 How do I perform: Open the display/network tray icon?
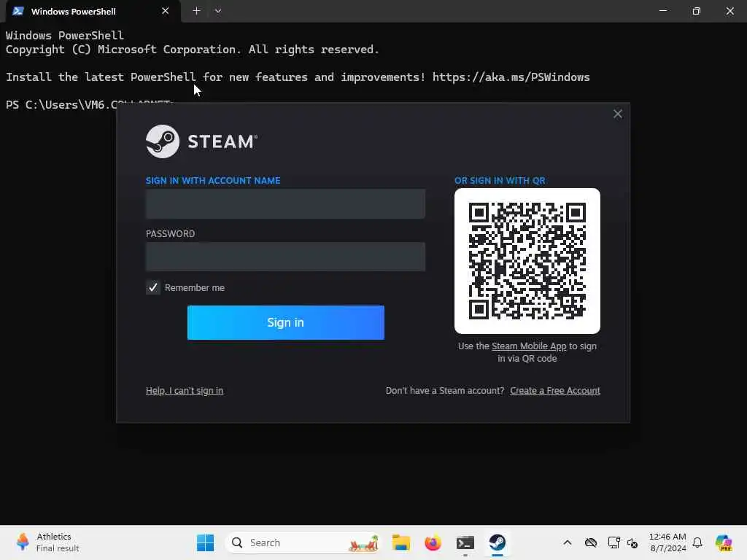pyautogui.click(x=614, y=542)
